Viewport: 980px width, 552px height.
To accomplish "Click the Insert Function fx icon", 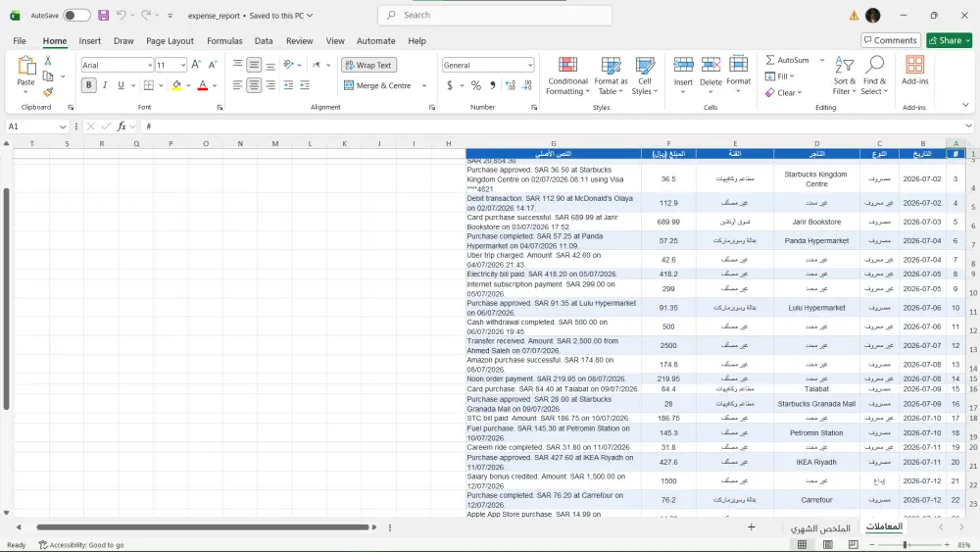I will 122,126.
